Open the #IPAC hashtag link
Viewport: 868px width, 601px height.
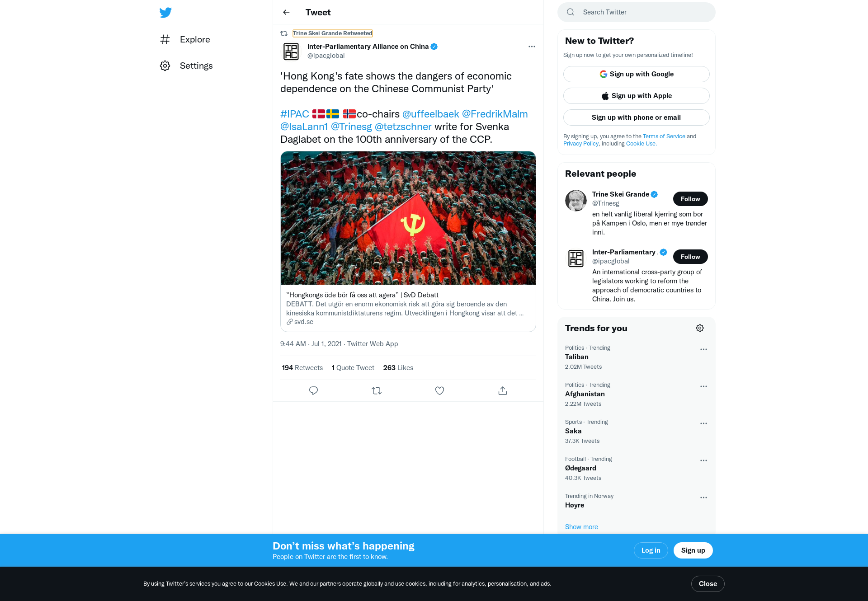tap(295, 114)
